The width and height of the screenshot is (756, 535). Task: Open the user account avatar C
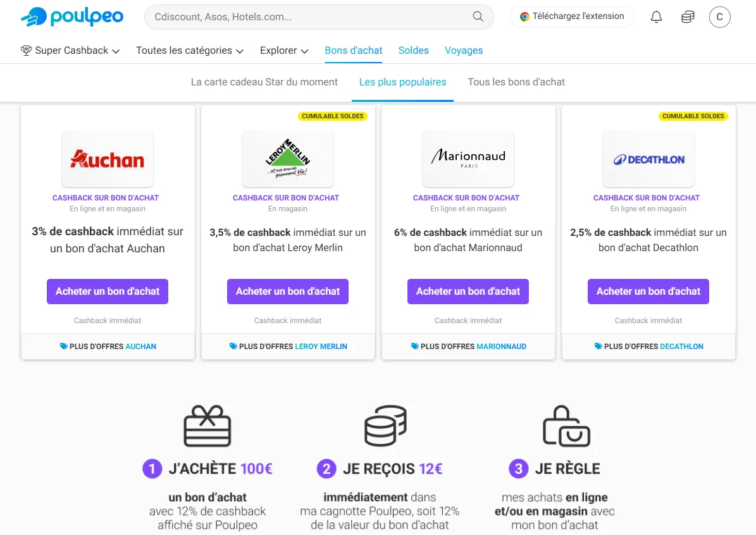click(719, 17)
